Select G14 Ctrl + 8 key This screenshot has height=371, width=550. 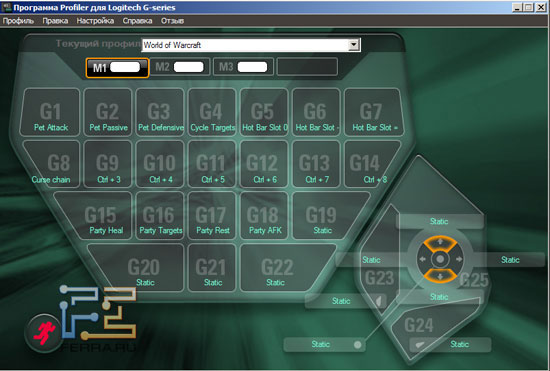(x=370, y=164)
